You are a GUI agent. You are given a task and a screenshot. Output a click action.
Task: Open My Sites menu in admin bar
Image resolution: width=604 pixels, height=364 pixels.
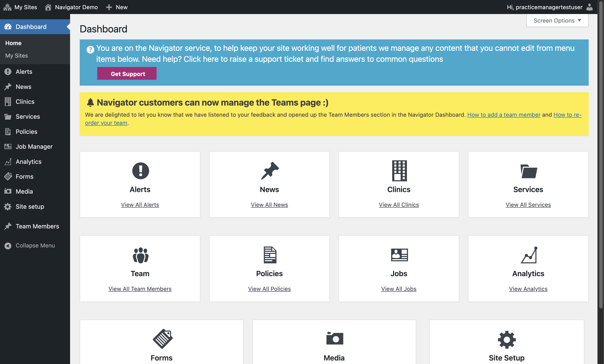(x=20, y=7)
